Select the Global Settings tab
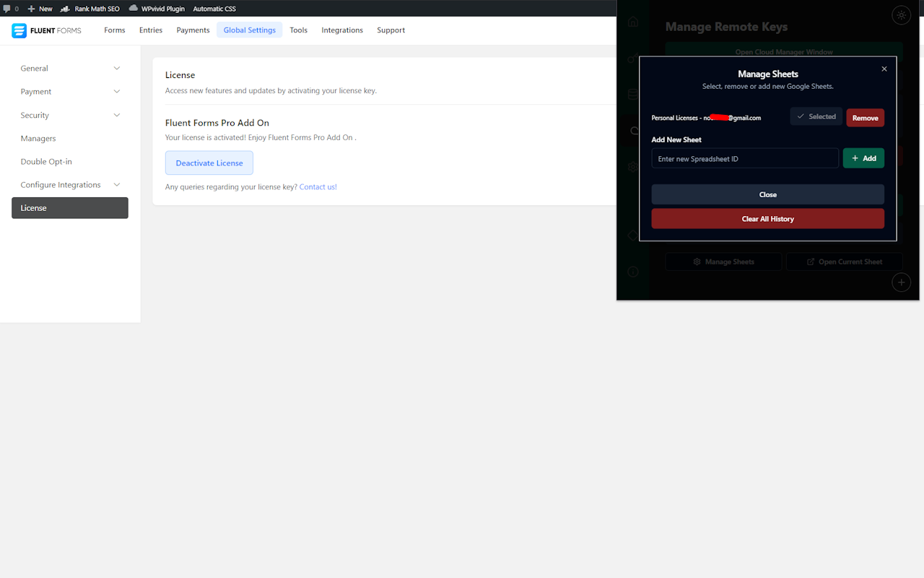Viewport: 924px width, 578px height. (x=250, y=30)
